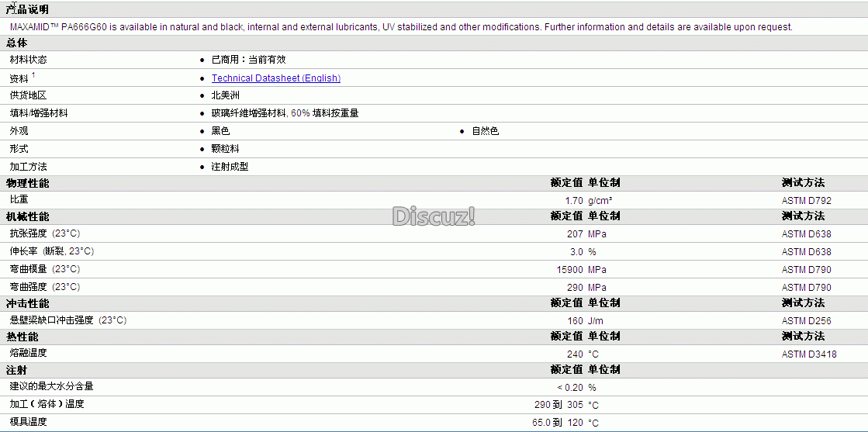This screenshot has height=432, width=868.
Task: Click the 注射成型 value
Action: pyautogui.click(x=230, y=167)
